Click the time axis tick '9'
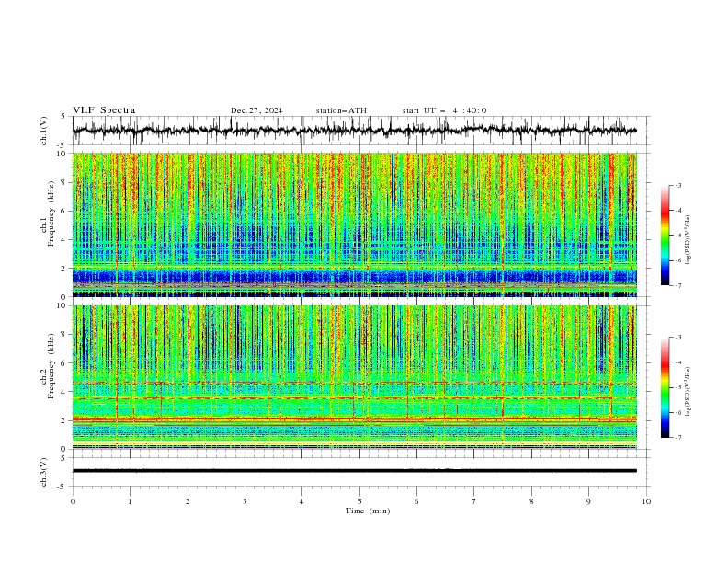Image resolution: width=728 pixels, height=563 pixels. click(588, 501)
